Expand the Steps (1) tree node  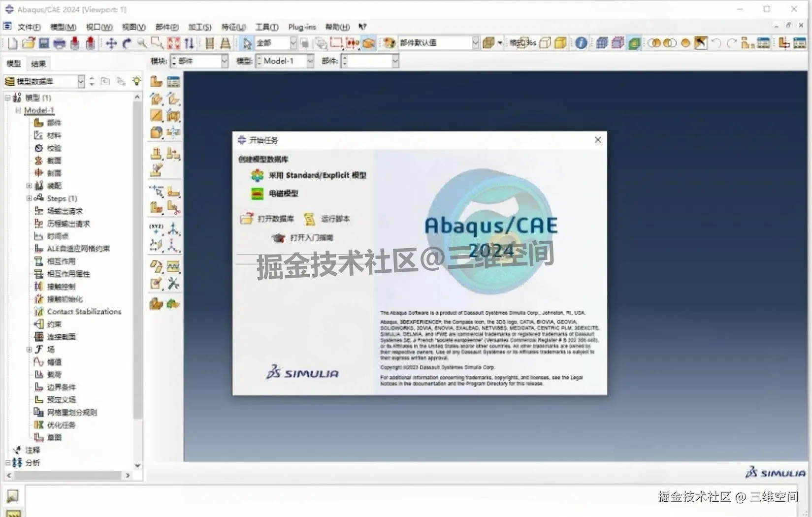click(x=29, y=198)
